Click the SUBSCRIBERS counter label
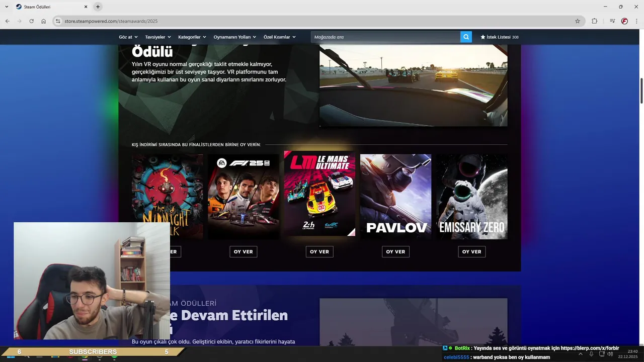This screenshot has height=362, width=644. [93, 352]
